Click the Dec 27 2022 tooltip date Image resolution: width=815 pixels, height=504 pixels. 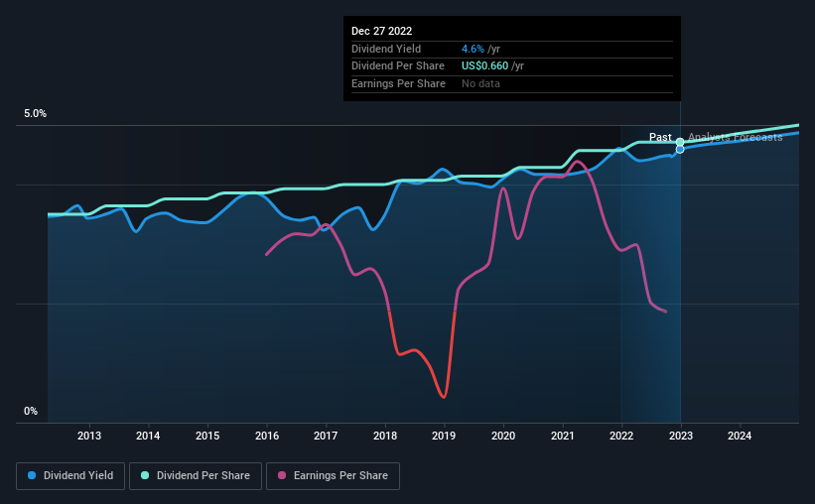[381, 31]
